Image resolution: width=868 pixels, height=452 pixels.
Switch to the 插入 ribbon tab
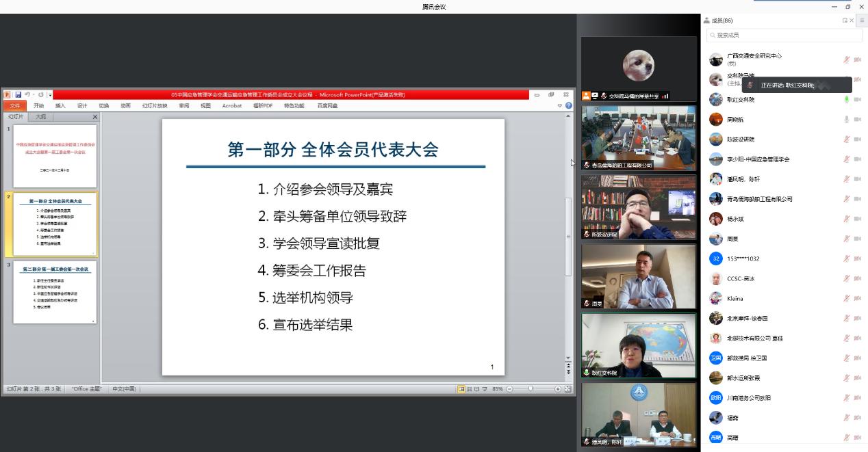(x=60, y=105)
